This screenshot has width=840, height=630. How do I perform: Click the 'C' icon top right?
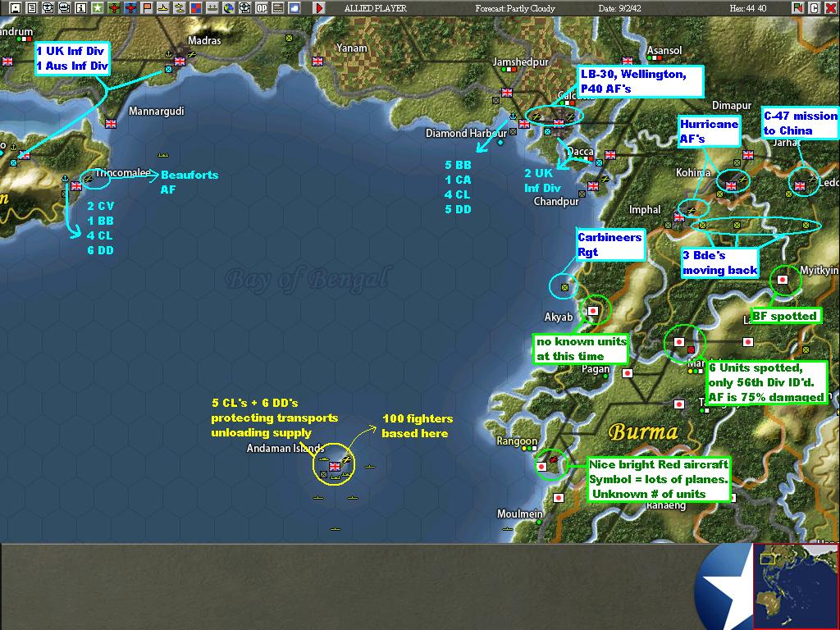pos(815,7)
